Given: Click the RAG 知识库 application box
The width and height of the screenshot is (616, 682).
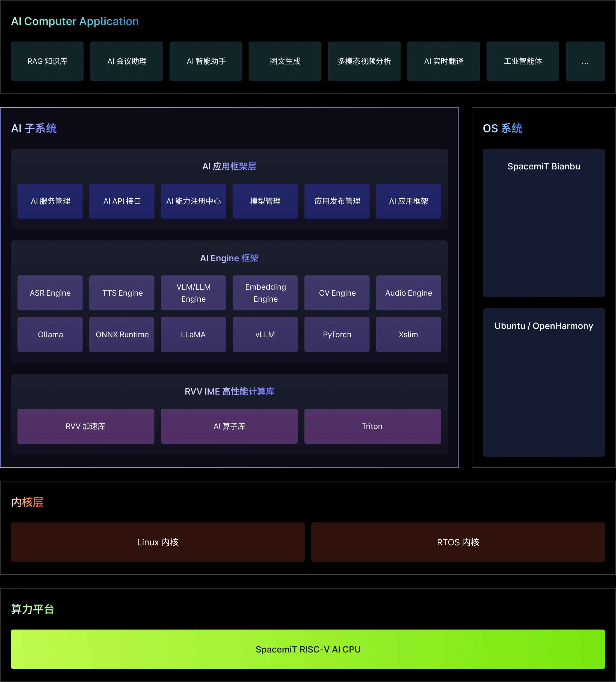Looking at the screenshot, I should [x=47, y=61].
